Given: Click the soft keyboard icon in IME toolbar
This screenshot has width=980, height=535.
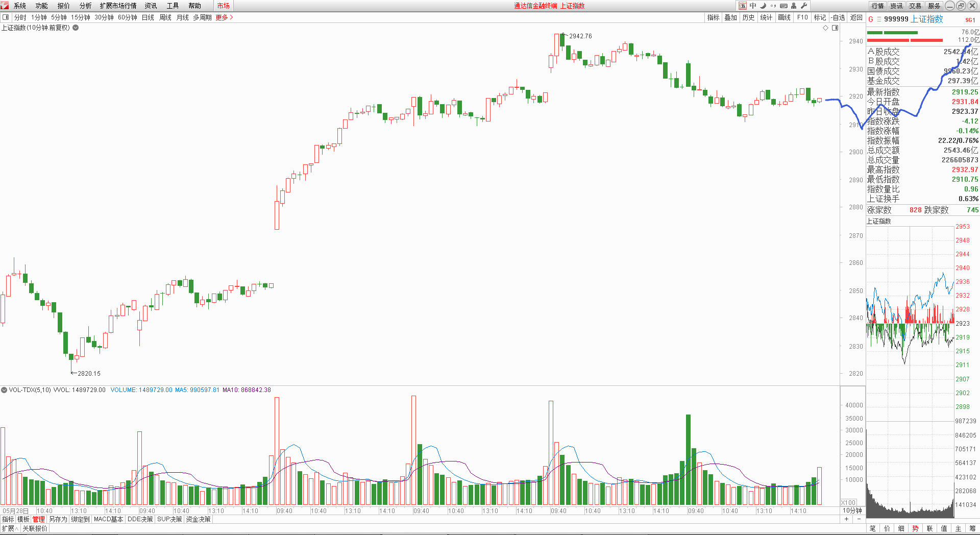Looking at the screenshot, I should tap(783, 6).
